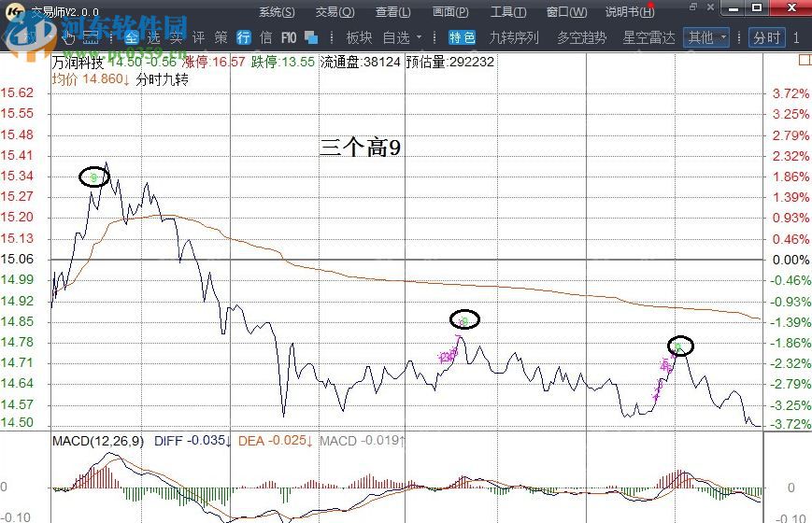
Task: Close the inner chart window
Action: pyautogui.click(x=710, y=7)
